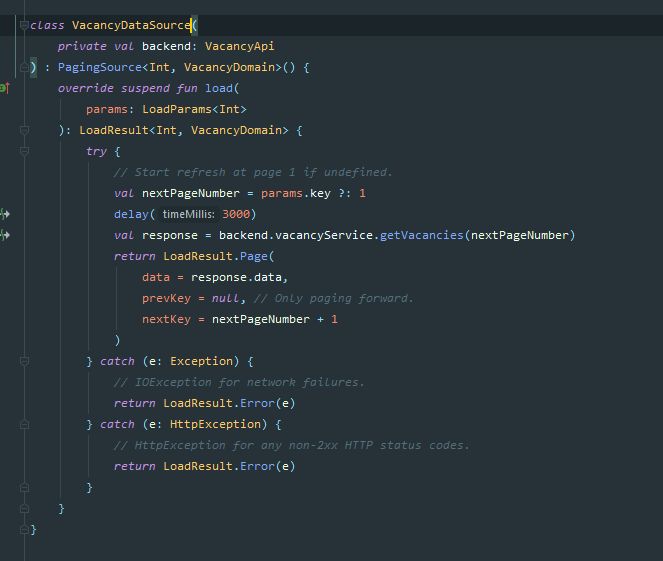
Task: Place caret on VacancyDataSource class name
Action: (131, 25)
